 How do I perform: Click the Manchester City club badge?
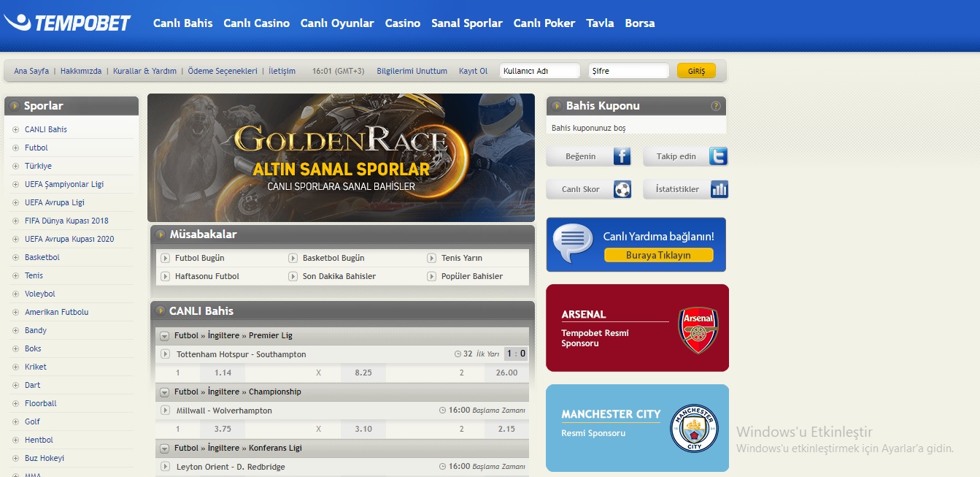point(694,428)
